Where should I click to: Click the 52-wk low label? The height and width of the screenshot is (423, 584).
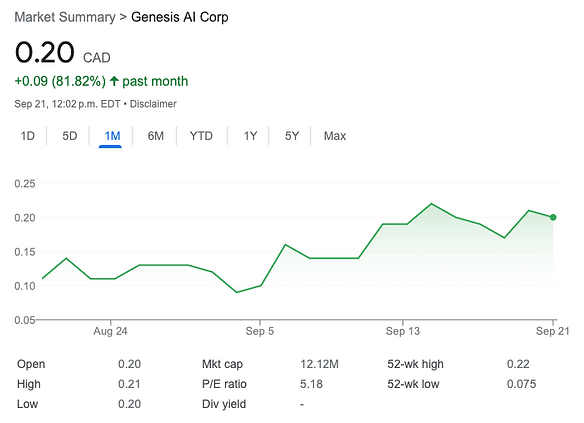coord(413,384)
